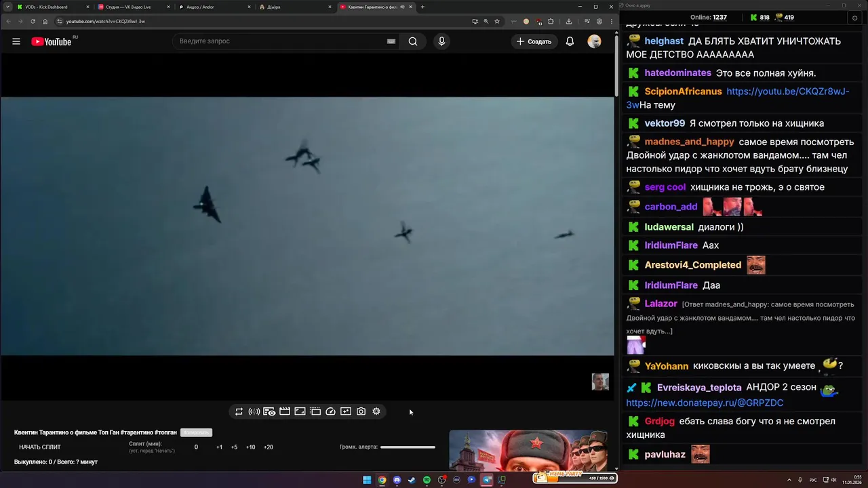Open Windows Start menu in taskbar

point(367,480)
